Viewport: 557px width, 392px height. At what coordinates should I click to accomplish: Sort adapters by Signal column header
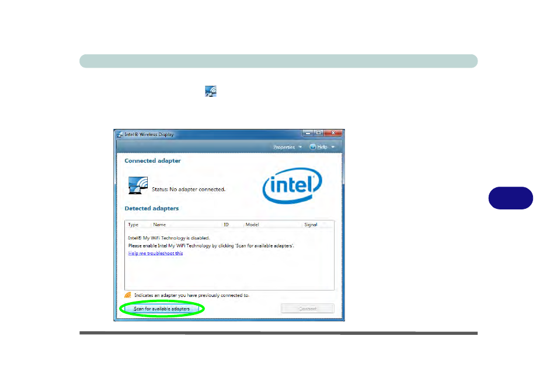[311, 225]
